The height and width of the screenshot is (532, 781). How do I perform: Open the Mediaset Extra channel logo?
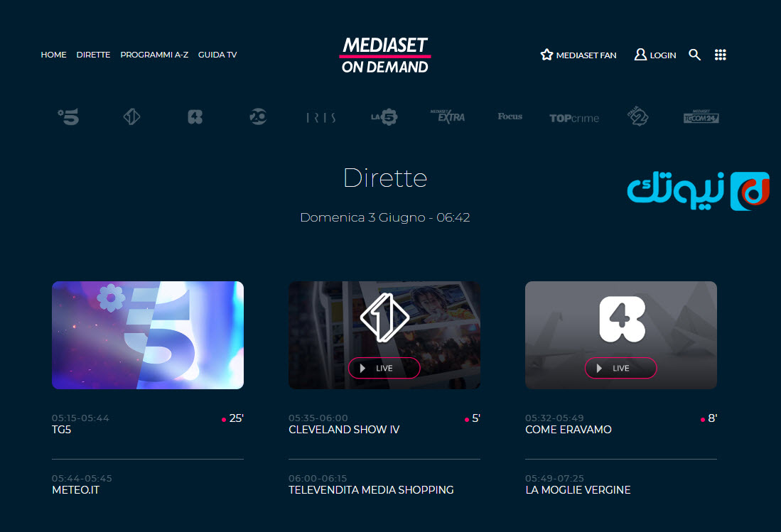(447, 116)
